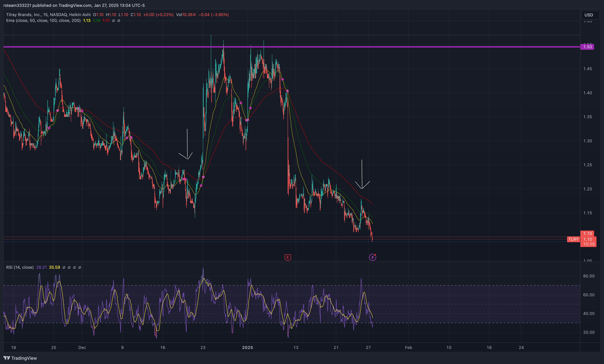Click the '27' date axis label
The image size is (604, 364).
(x=368, y=348)
